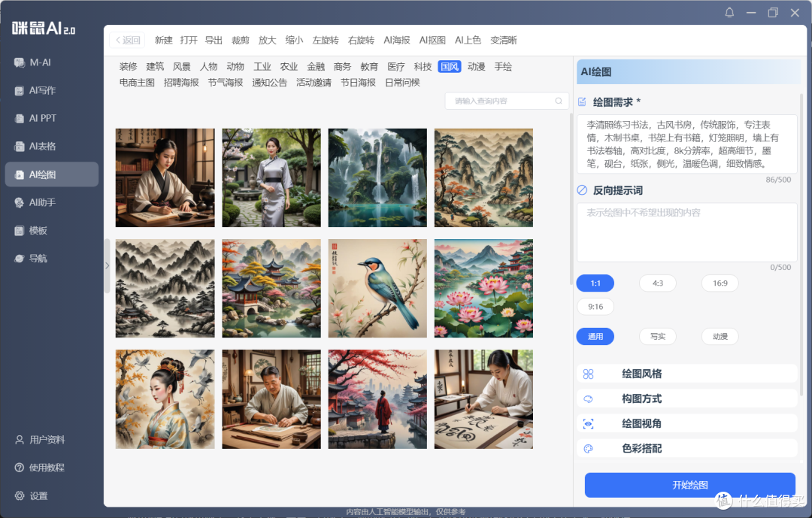Open the 节日海报 category
Viewport: 812px width, 518px height.
coord(359,83)
